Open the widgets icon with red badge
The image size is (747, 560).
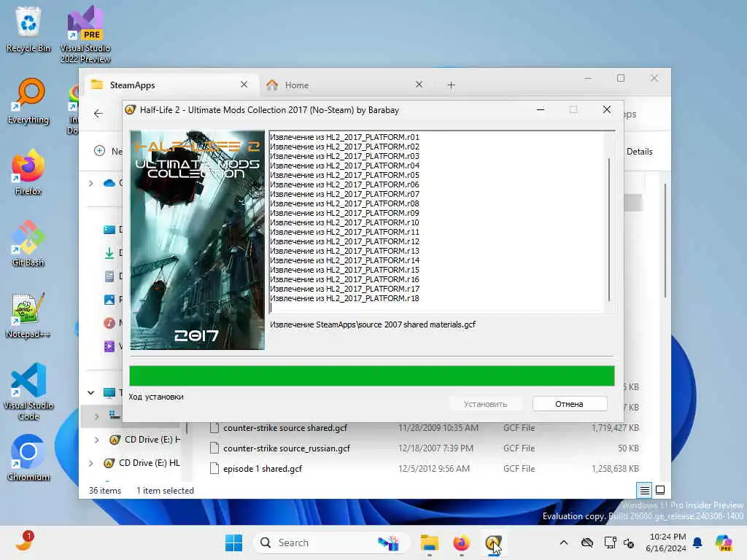(24, 542)
